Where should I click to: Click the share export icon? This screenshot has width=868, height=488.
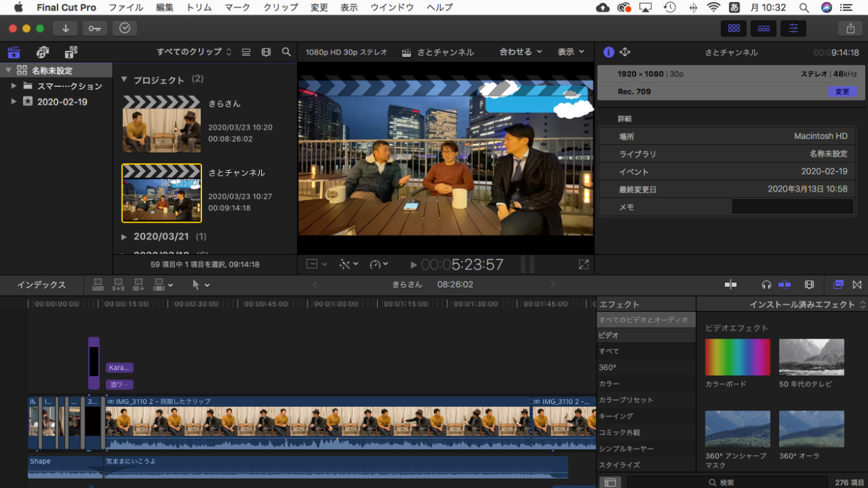tap(851, 28)
